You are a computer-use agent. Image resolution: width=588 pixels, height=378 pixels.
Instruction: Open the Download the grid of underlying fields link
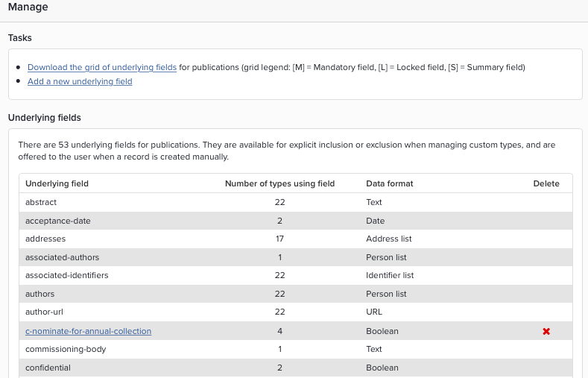[102, 67]
